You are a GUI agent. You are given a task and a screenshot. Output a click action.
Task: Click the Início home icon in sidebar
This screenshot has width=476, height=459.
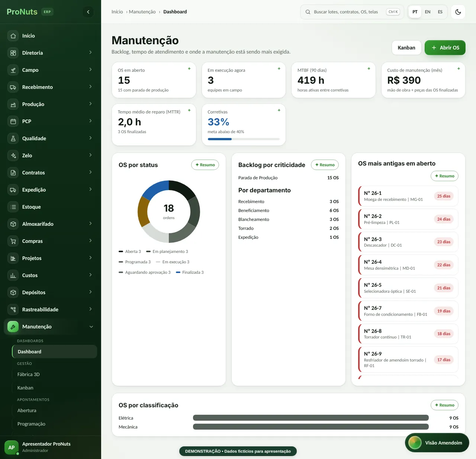tap(13, 36)
